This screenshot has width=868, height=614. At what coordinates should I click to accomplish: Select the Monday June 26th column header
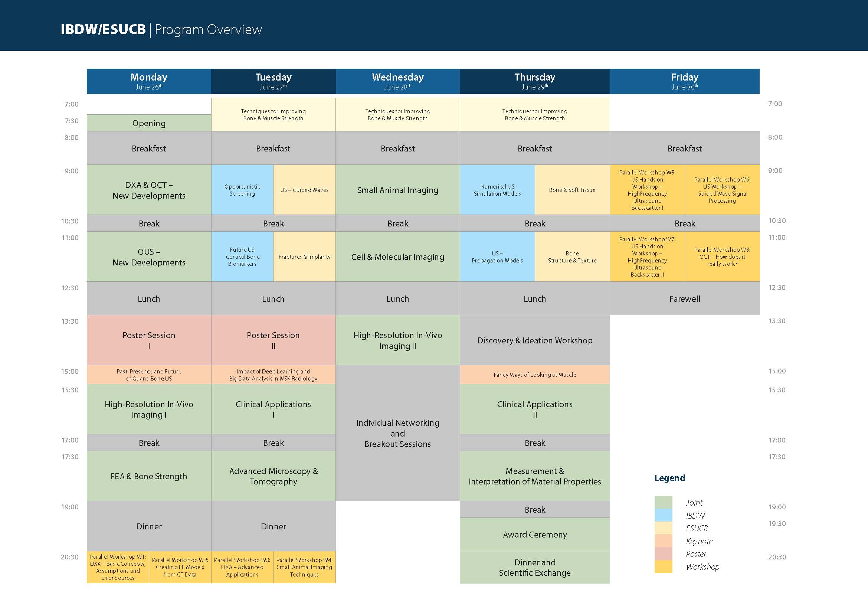148,81
